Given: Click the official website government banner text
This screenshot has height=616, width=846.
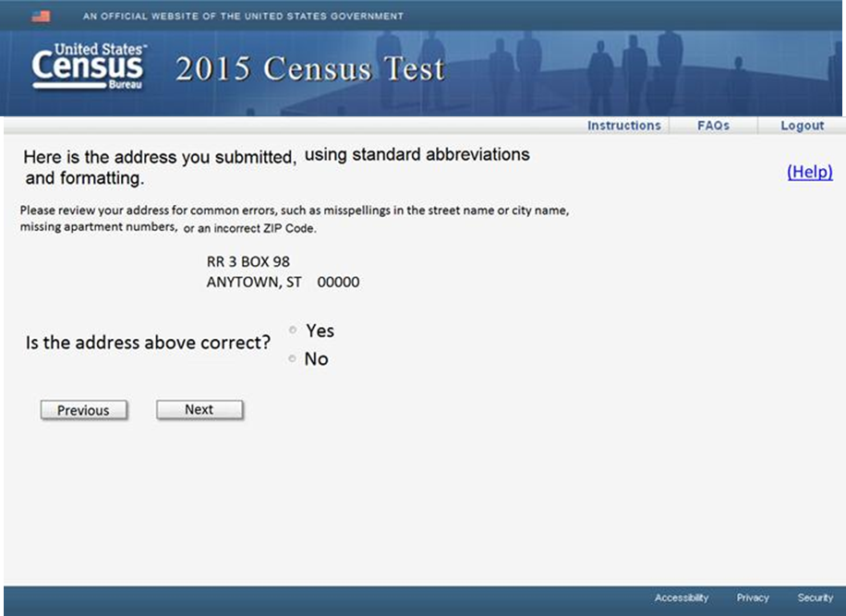Looking at the screenshot, I should point(243,17).
